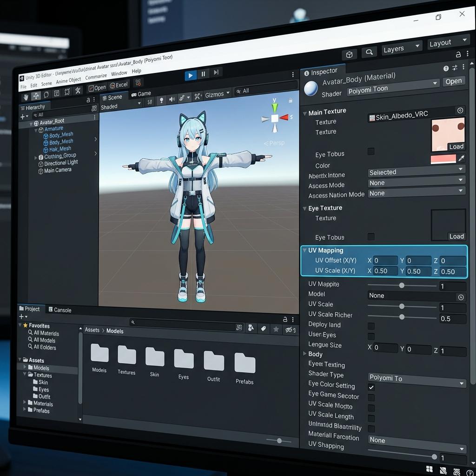Click the Model field object picker circle
The height and width of the screenshot is (476, 476).
(x=461, y=297)
